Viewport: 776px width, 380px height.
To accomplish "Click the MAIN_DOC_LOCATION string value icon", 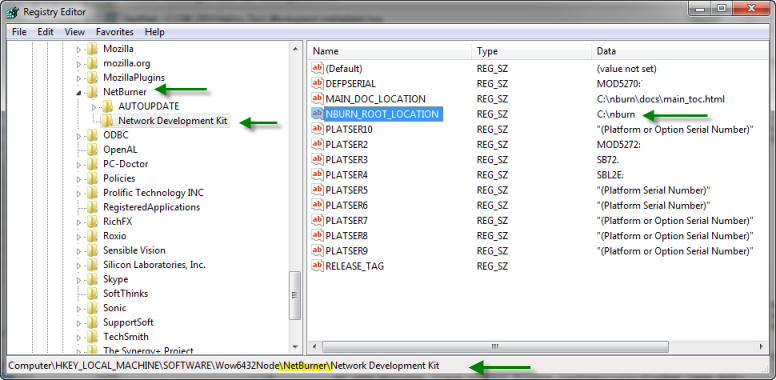I will click(x=317, y=99).
